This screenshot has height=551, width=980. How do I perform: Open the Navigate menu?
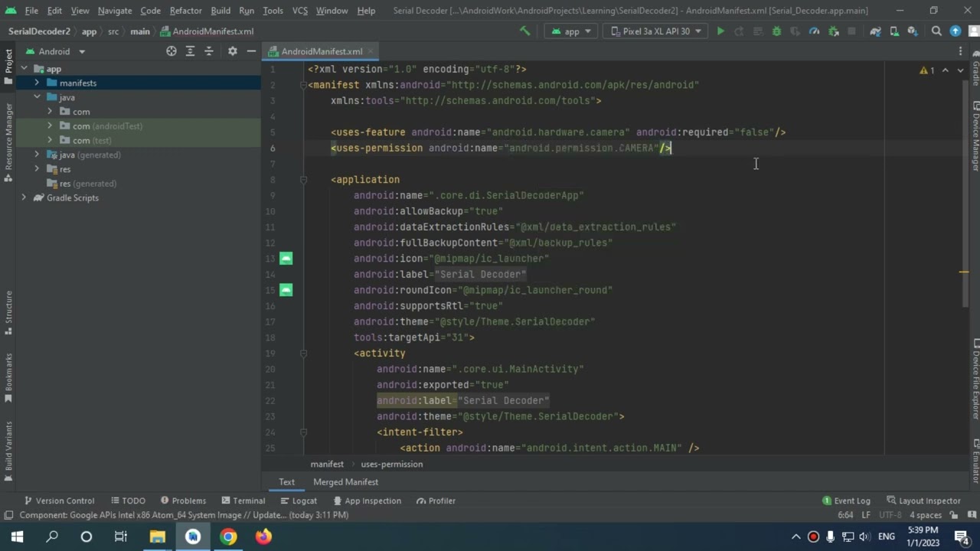click(x=114, y=11)
